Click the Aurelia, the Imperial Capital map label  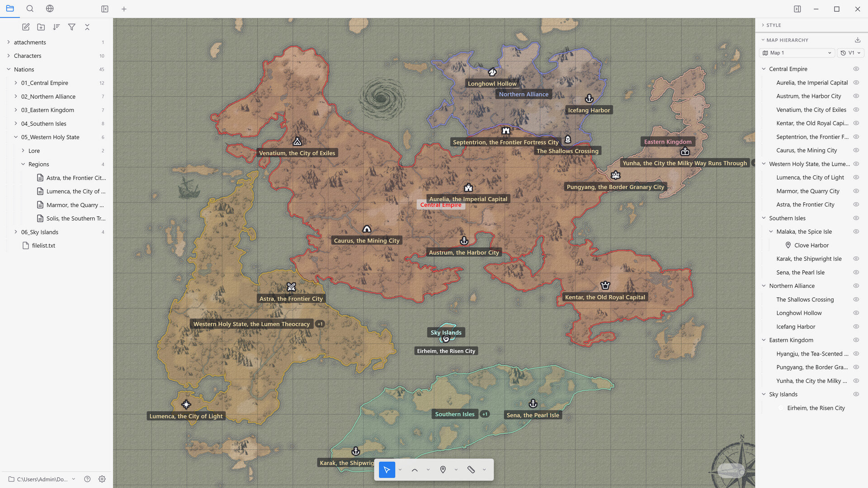click(x=468, y=199)
